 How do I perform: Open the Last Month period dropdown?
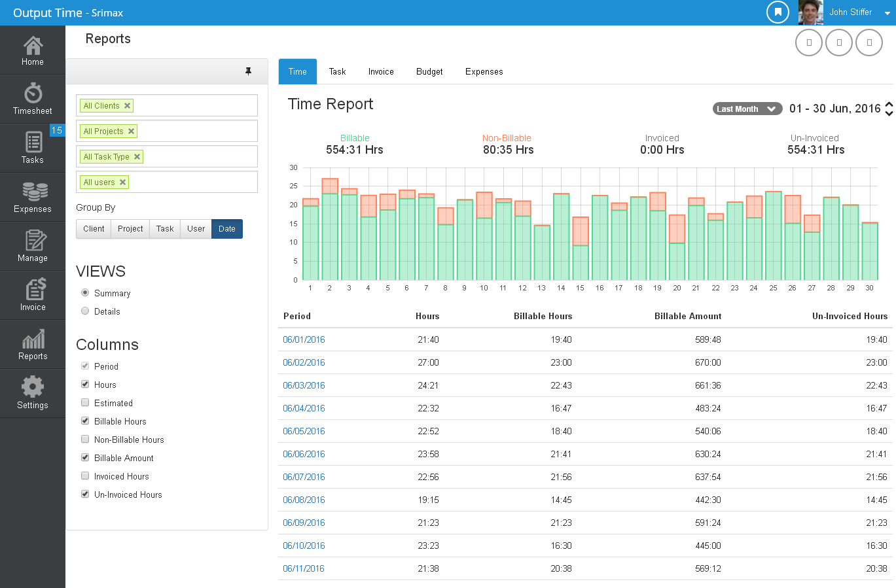pyautogui.click(x=747, y=109)
